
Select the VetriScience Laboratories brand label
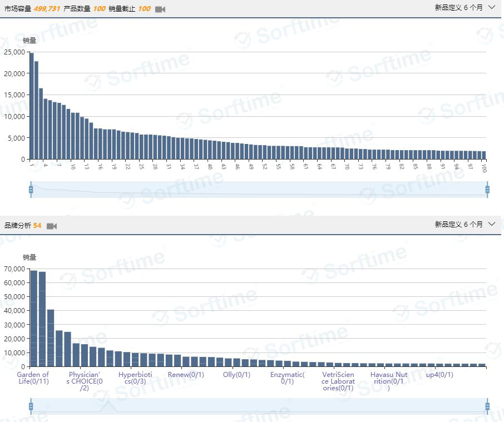coord(338,381)
